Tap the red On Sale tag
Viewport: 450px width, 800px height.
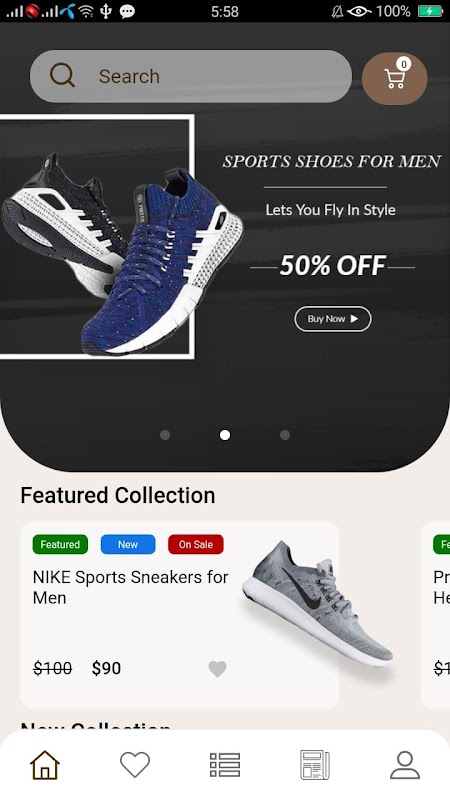point(196,544)
